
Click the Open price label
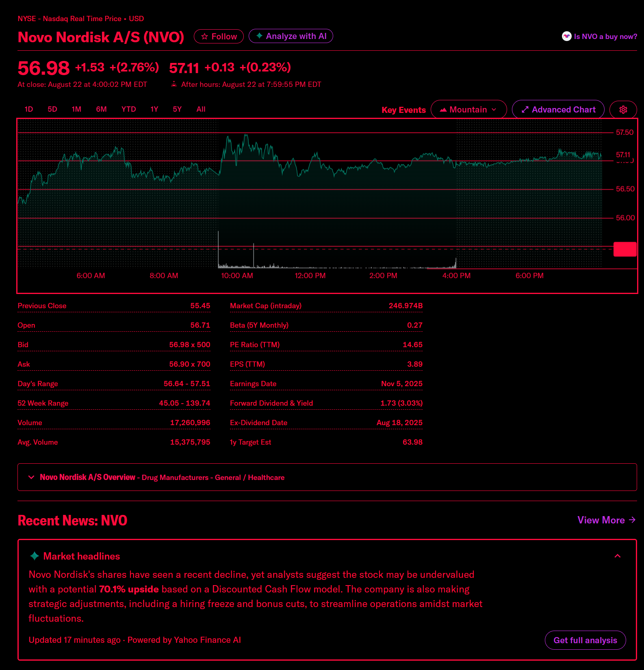point(26,325)
